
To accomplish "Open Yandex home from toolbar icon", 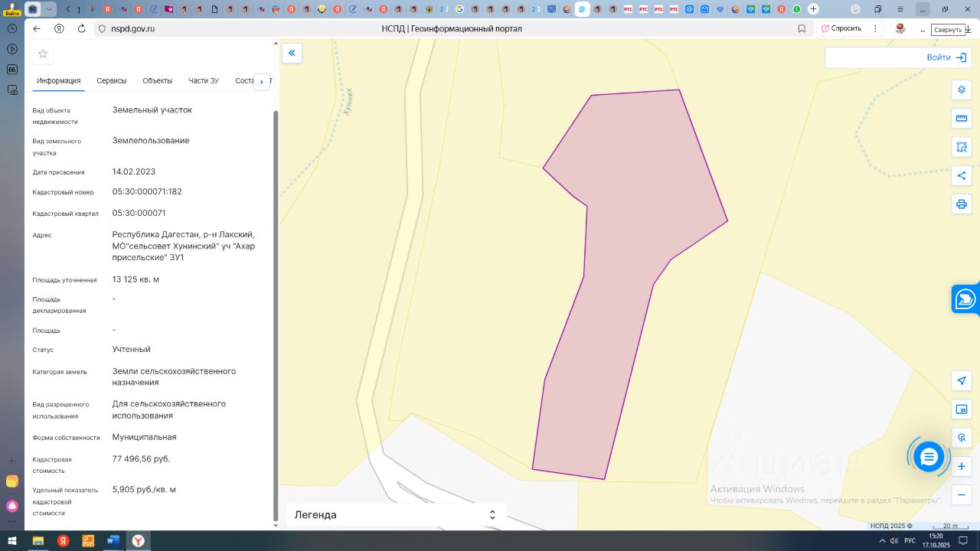I will [x=59, y=28].
